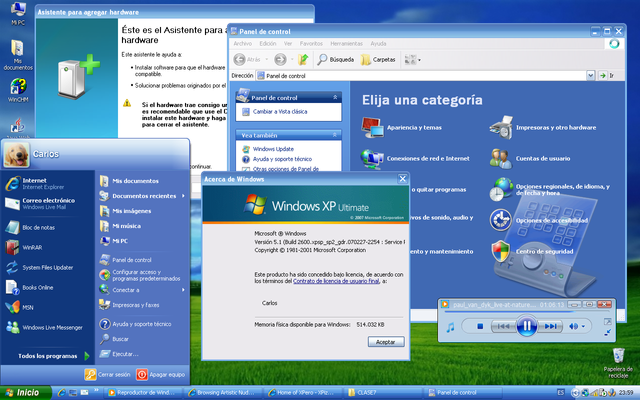Click the up-folder icon in Panel de control toolbar
The width and height of the screenshot is (640, 400).
303,60
